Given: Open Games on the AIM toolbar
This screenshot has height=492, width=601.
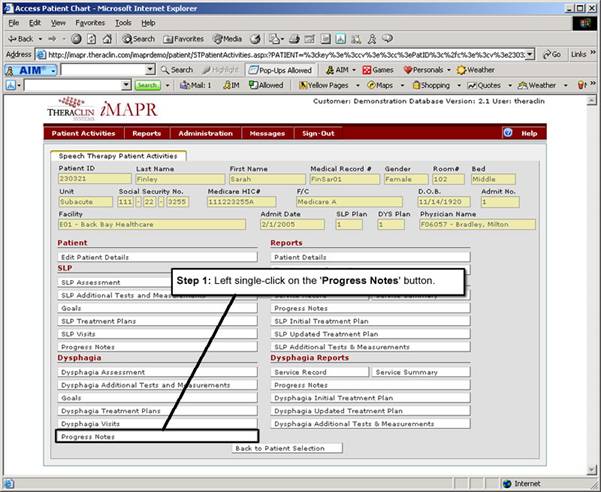Looking at the screenshot, I should [378, 70].
